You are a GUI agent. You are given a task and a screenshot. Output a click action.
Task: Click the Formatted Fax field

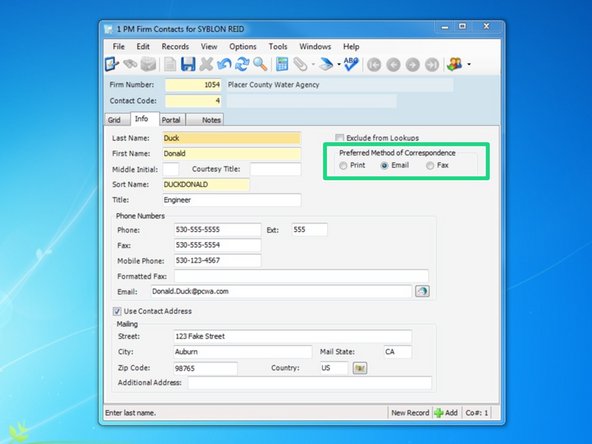click(x=301, y=276)
